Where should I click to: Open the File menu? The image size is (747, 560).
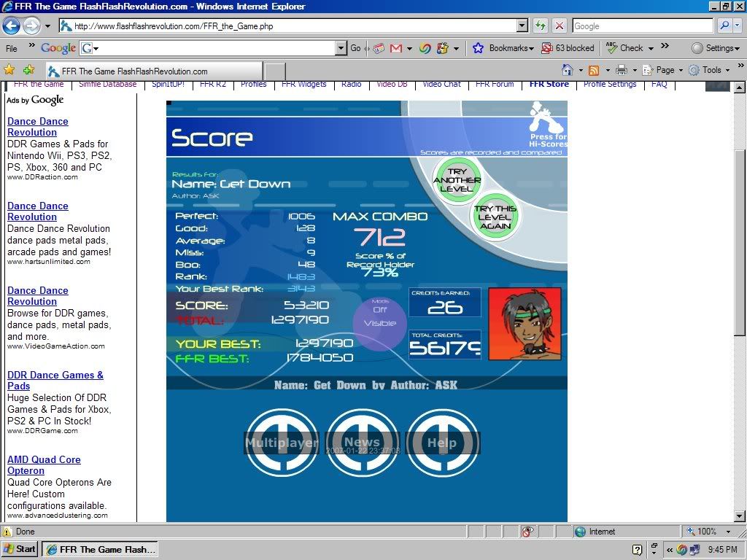tap(12, 48)
